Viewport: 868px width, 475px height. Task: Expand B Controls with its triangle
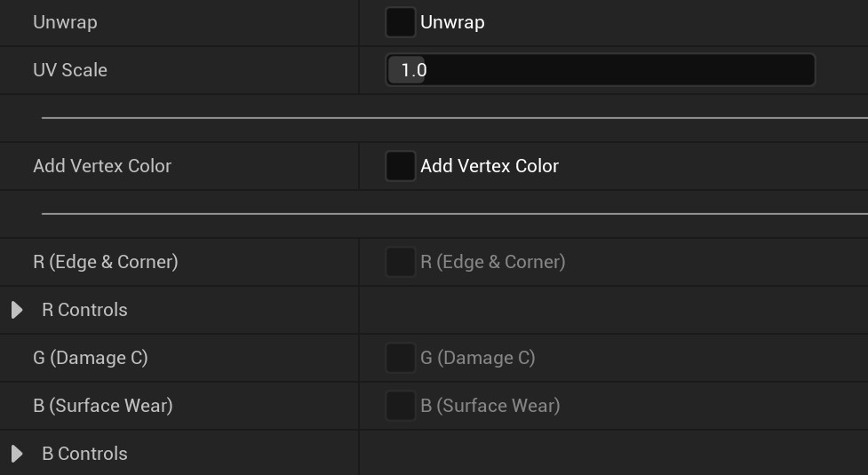[x=17, y=454]
